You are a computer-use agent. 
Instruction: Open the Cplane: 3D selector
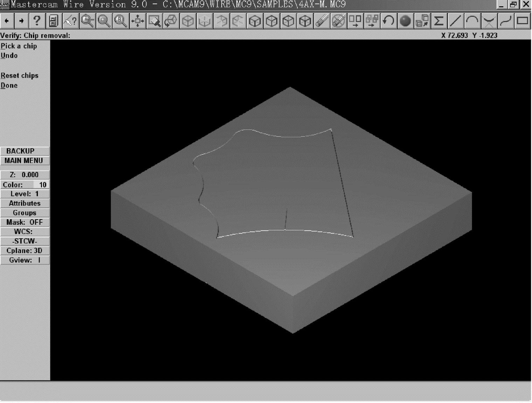click(x=25, y=251)
